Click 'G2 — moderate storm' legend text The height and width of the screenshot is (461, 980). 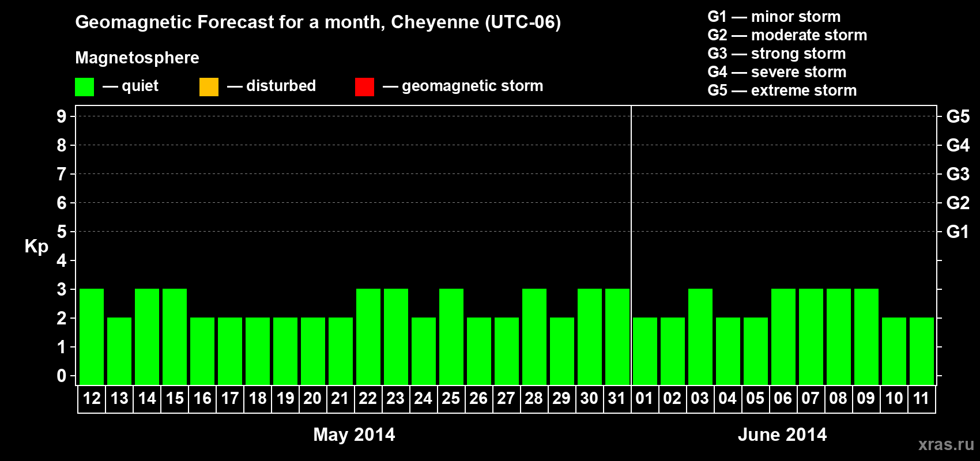[x=787, y=35]
